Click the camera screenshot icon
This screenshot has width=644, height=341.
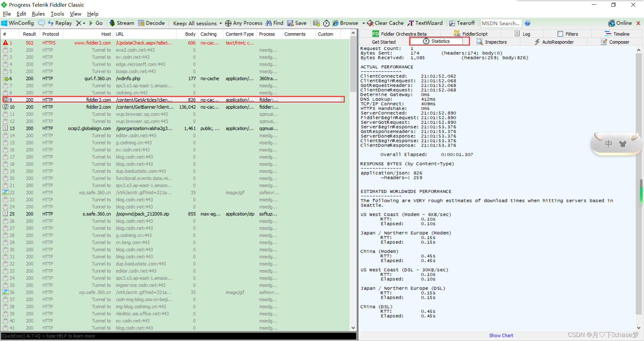pos(316,23)
